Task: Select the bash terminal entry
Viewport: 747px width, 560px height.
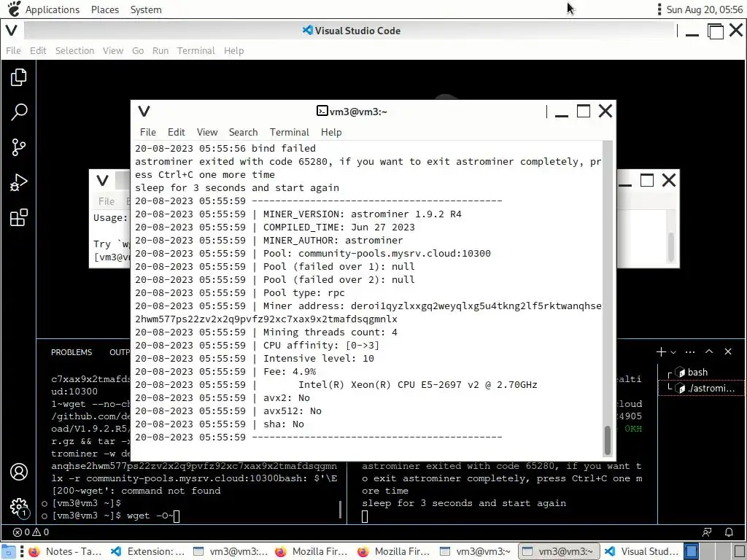Action: (701, 373)
